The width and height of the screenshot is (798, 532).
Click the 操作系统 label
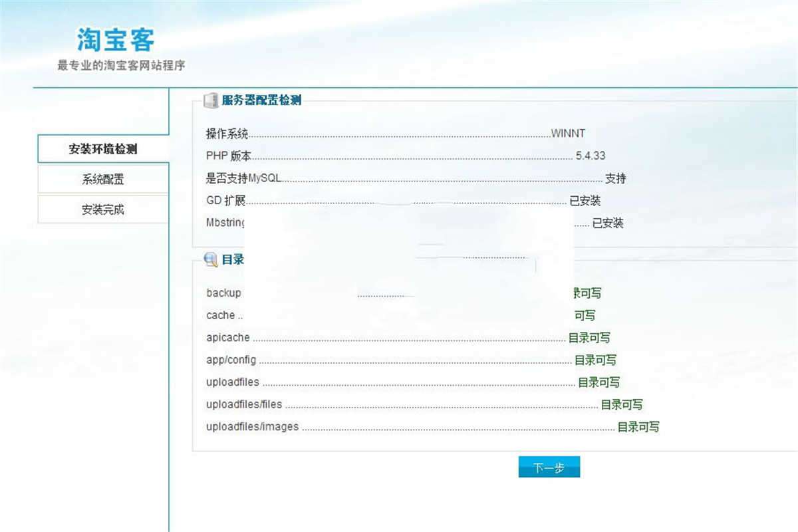[x=227, y=134]
